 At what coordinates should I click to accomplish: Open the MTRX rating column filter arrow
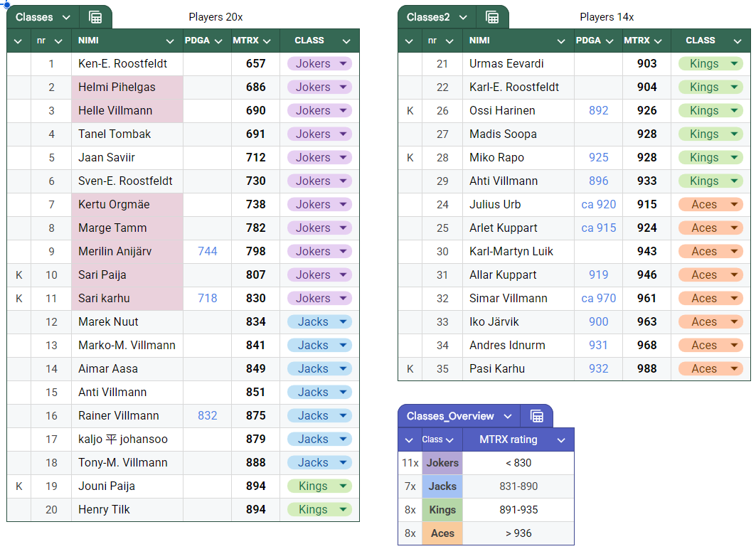pos(561,440)
